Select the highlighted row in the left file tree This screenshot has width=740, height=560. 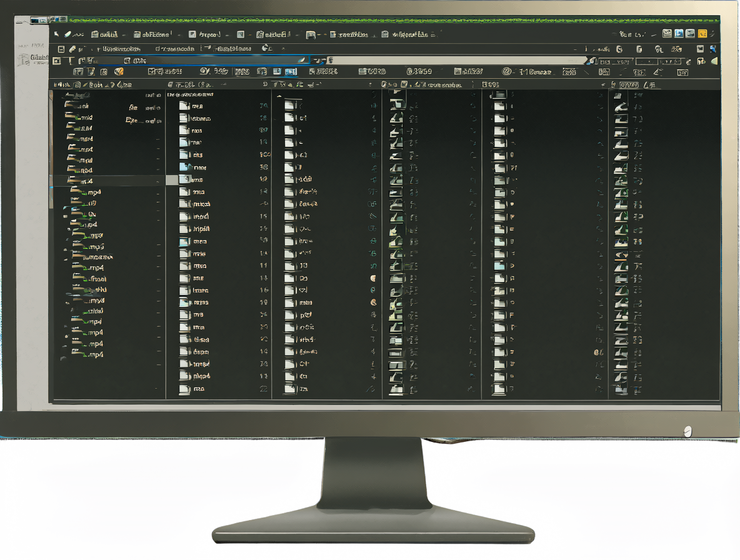[x=109, y=181]
